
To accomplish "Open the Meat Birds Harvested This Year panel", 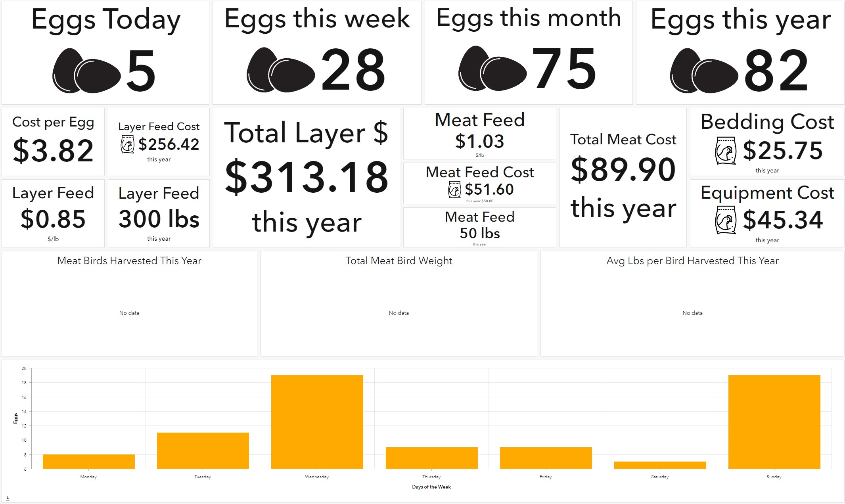I will (x=129, y=303).
